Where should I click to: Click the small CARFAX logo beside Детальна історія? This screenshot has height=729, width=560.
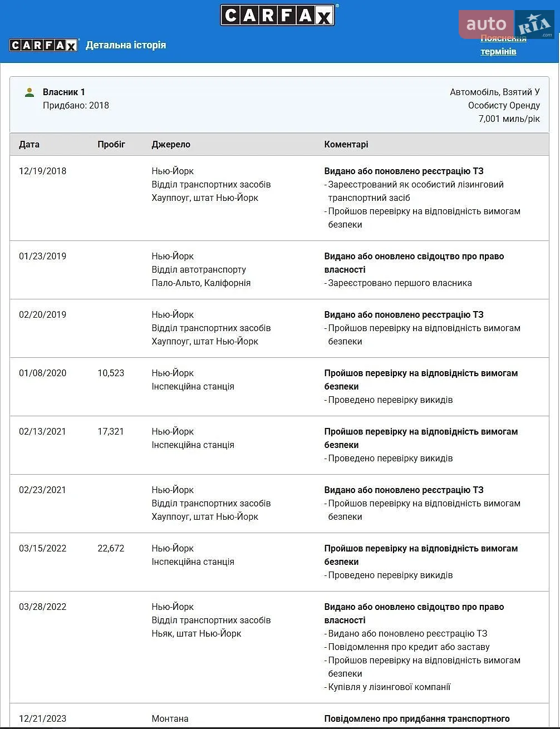click(44, 45)
